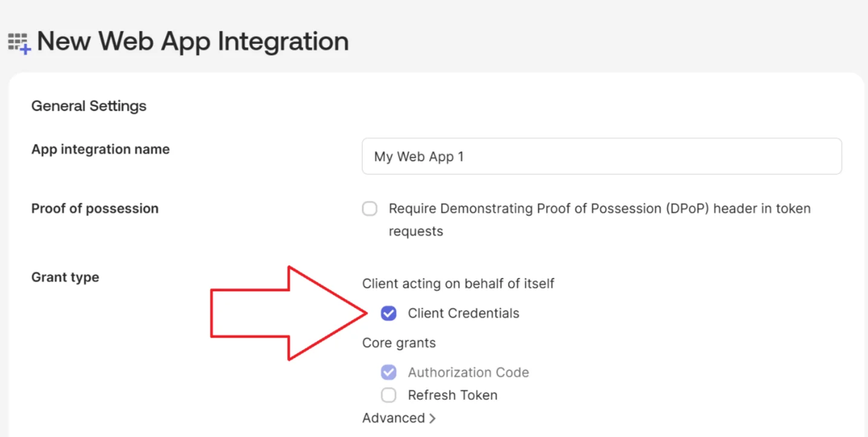Click the Grant type label
The image size is (868, 437).
click(x=65, y=277)
